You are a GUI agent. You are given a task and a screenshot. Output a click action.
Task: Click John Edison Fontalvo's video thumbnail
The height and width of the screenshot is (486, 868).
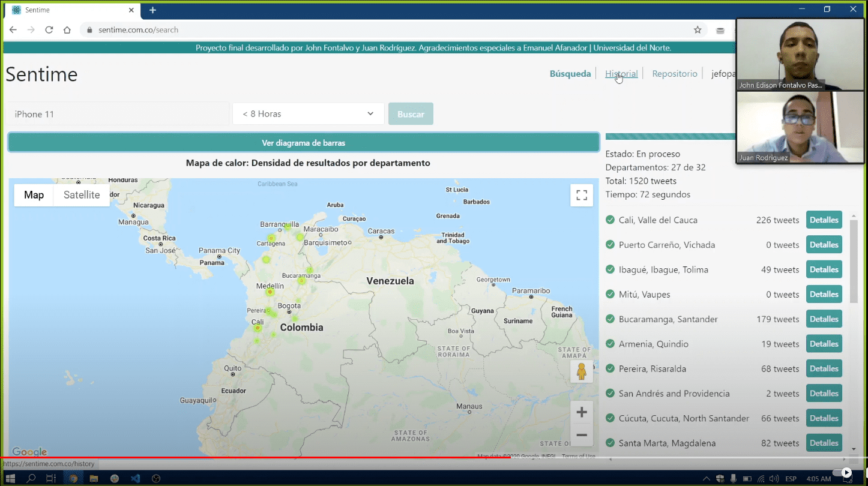coord(800,55)
